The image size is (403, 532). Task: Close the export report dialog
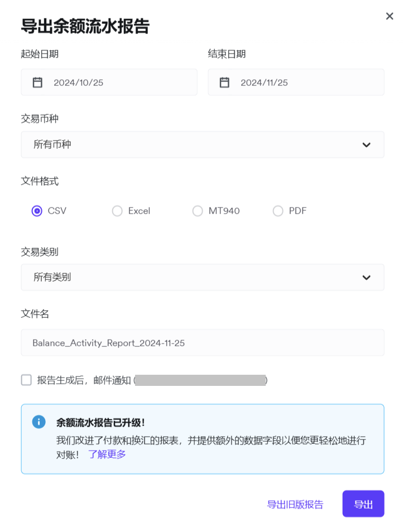click(x=390, y=16)
